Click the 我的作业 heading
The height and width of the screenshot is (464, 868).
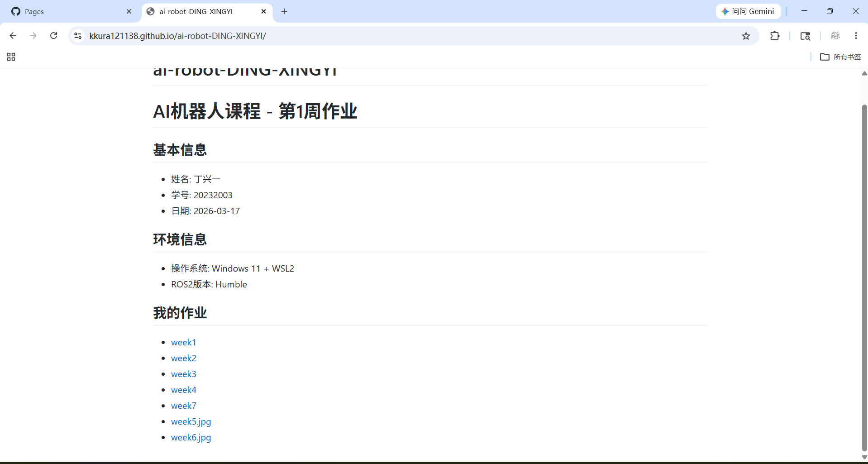tap(180, 313)
